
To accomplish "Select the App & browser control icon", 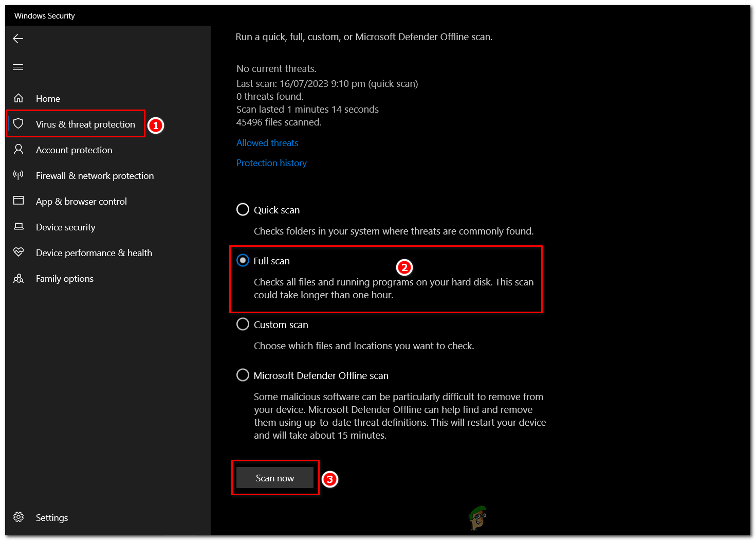I will click(19, 201).
